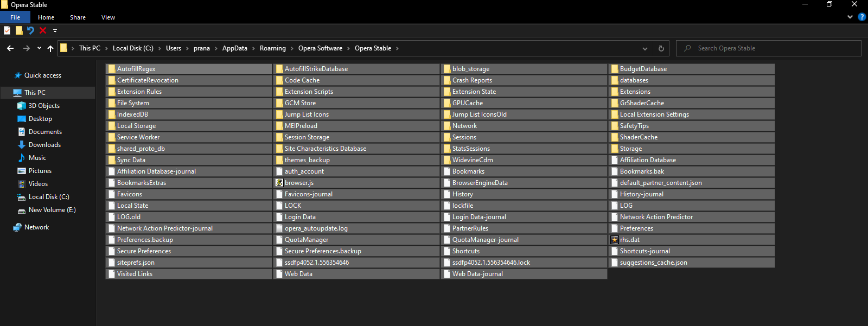Select Network in the navigation pane
This screenshot has width=868, height=326.
(x=36, y=227)
